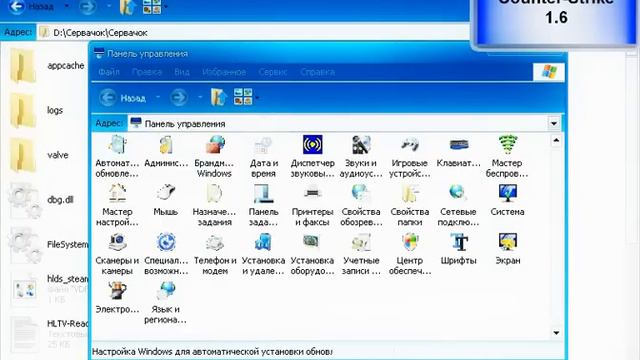
Task: Open the Система icon
Action: pyautogui.click(x=507, y=200)
